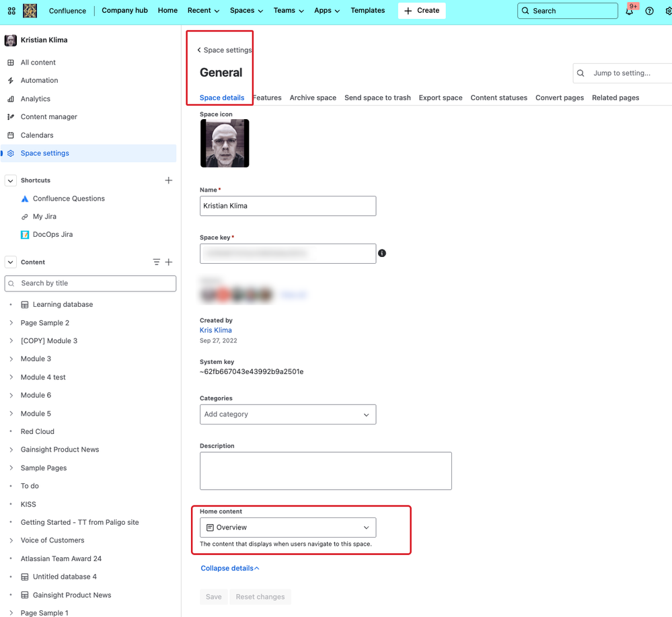Open the Teams dropdown menu
672x617 pixels.
(x=289, y=11)
